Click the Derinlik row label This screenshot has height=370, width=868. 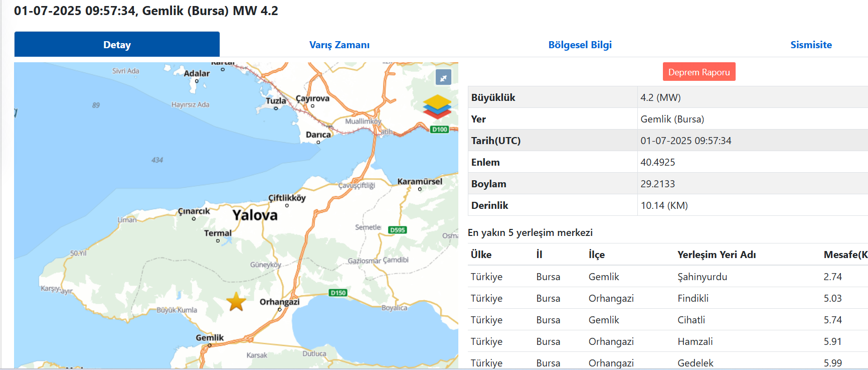point(489,205)
